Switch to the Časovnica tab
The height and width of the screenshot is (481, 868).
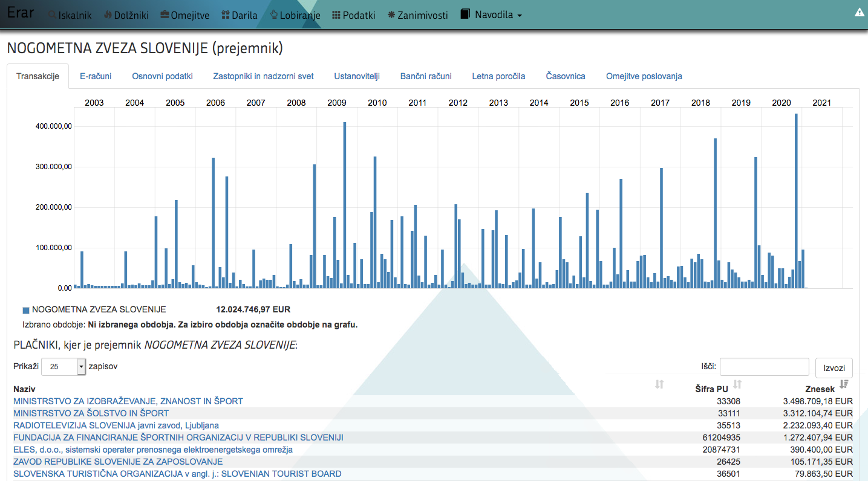coord(566,76)
